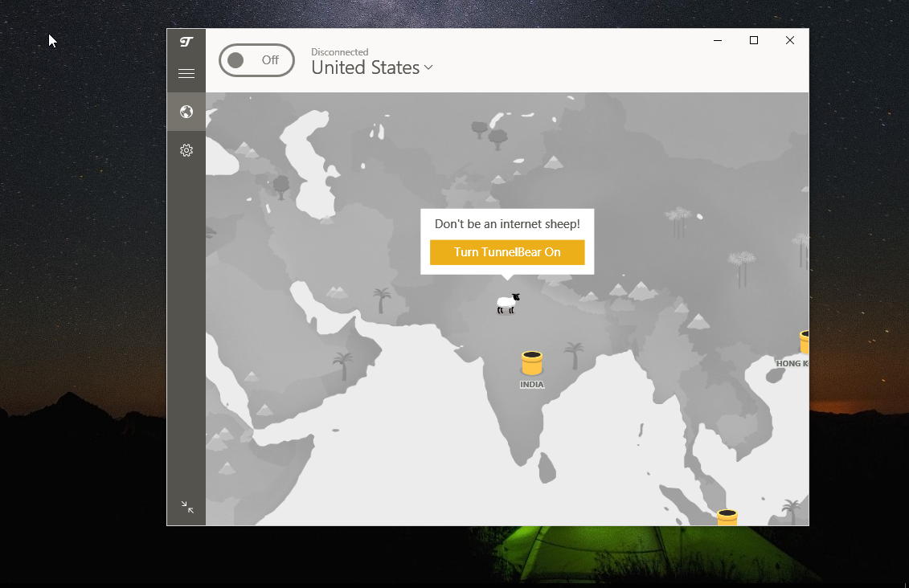
Task: Click the collapse window arrows icon
Action: (186, 507)
